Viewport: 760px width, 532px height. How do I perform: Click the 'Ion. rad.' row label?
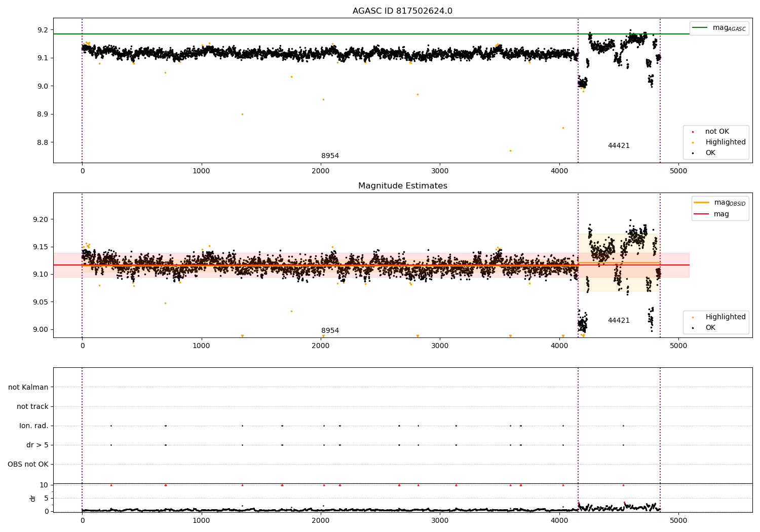(x=34, y=426)
